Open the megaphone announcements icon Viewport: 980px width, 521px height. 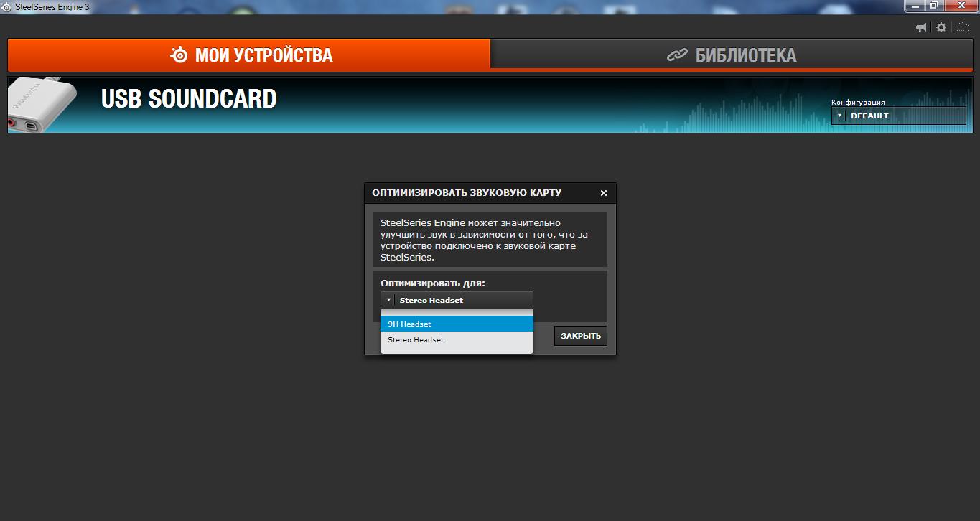[x=921, y=27]
